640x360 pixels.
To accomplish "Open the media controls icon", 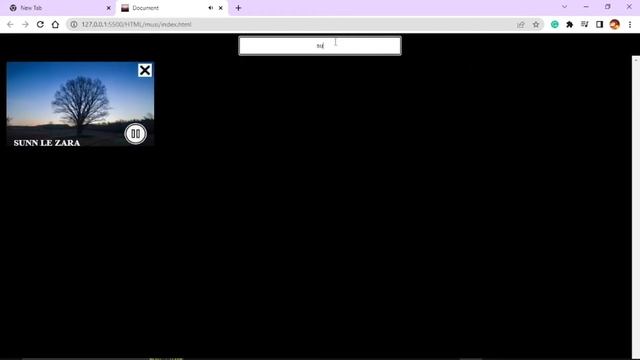I will coord(584,24).
